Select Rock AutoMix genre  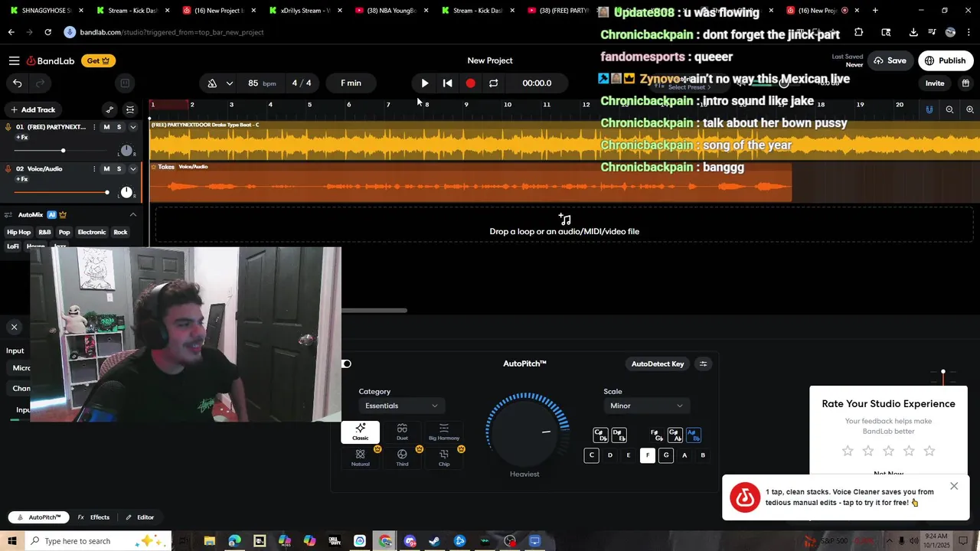pyautogui.click(x=120, y=232)
